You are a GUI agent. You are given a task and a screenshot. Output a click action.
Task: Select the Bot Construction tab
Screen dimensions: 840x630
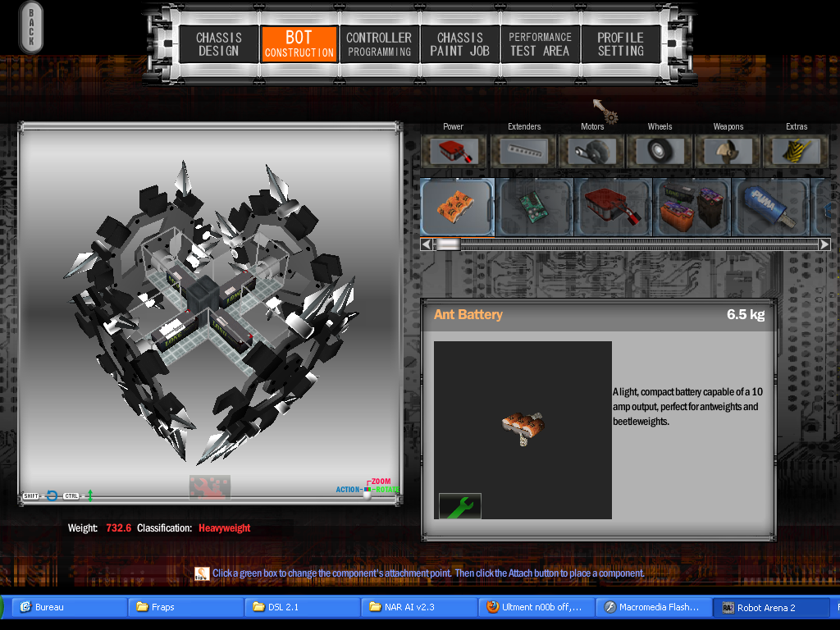299,44
